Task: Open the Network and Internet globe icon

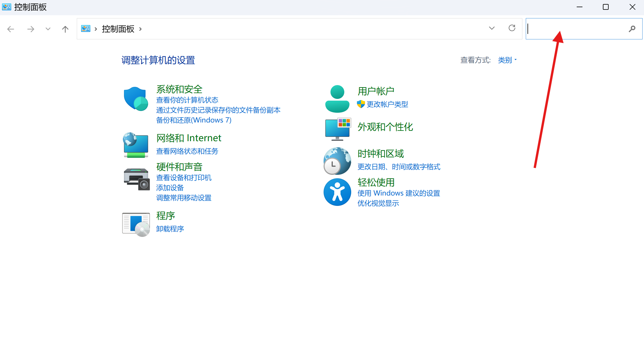Action: [x=136, y=145]
